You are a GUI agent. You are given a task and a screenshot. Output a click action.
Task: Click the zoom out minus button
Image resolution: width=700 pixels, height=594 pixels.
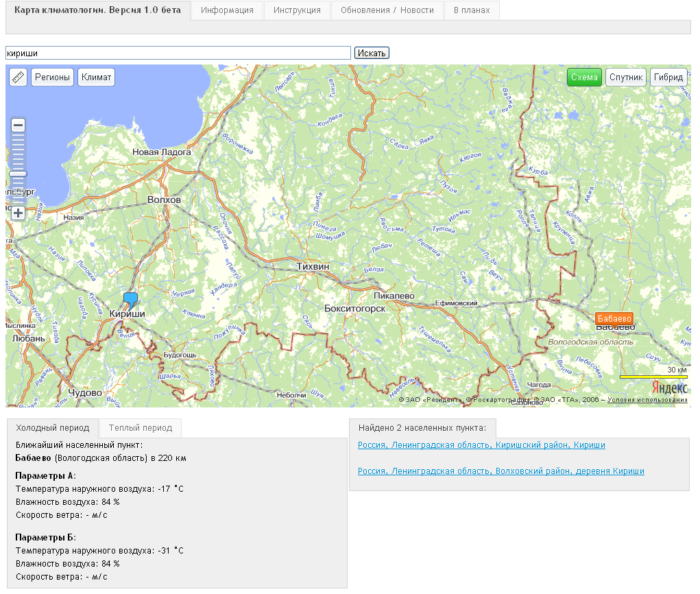pos(19,126)
